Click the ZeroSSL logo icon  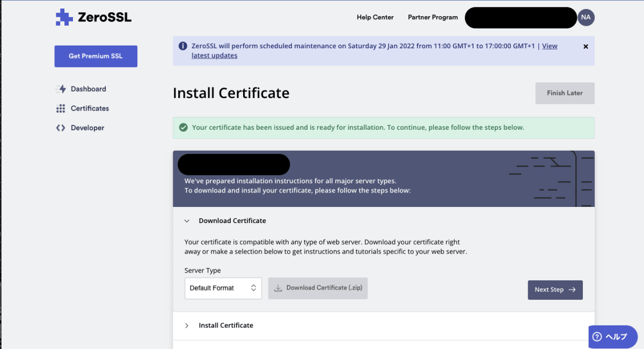(64, 17)
